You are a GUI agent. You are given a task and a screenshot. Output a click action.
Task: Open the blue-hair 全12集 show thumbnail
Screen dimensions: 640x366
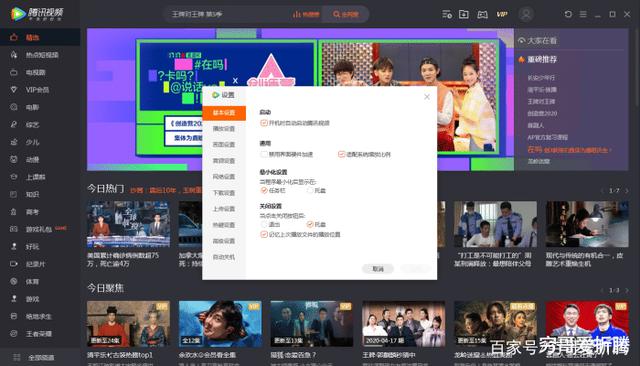pyautogui.click(x=220, y=324)
